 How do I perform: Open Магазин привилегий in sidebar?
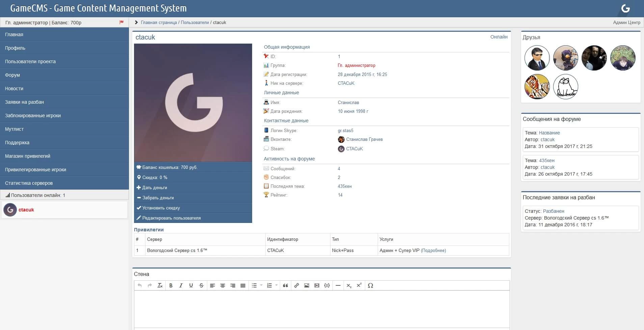(28, 156)
